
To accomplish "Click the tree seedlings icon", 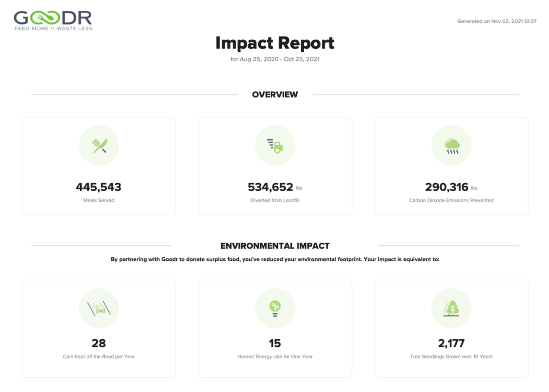I will pos(451,308).
